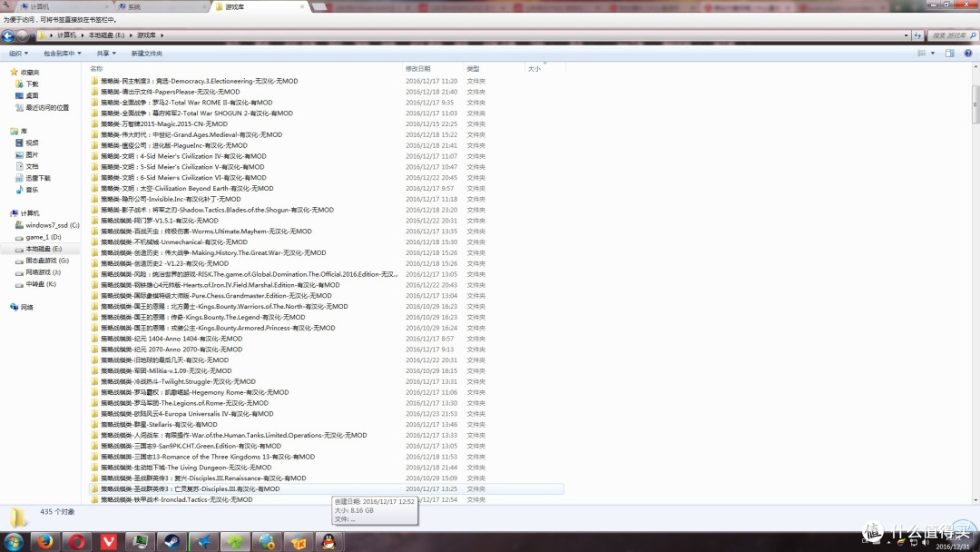This screenshot has height=552, width=980.
Task: Sort by the 大小 column header
Action: click(534, 69)
